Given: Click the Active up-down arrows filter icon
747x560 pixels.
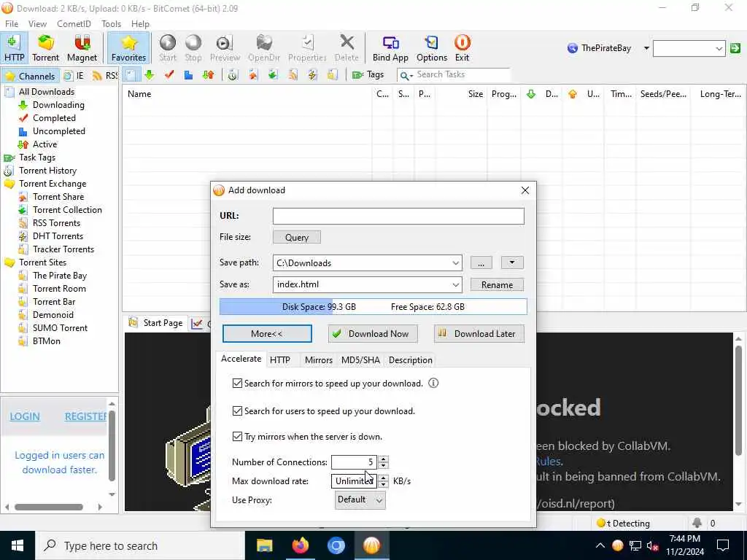Looking at the screenshot, I should coord(208,75).
